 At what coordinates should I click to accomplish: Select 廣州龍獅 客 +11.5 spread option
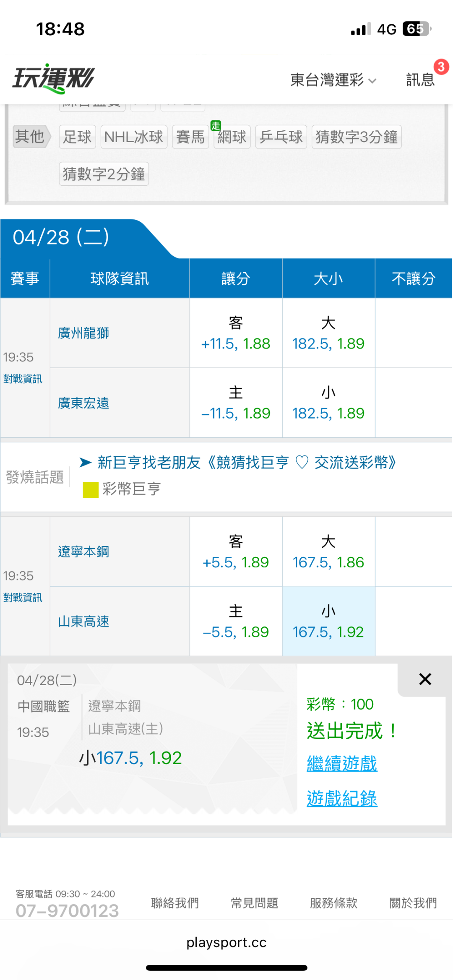tap(236, 334)
